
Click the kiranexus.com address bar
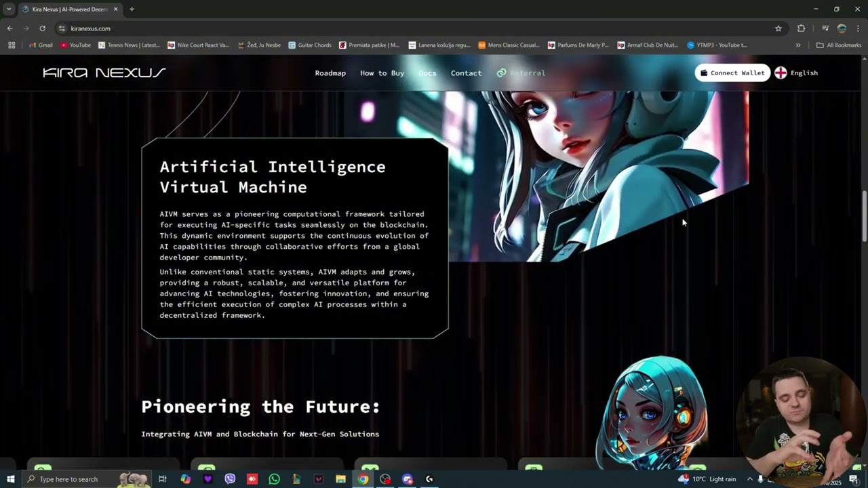(414, 28)
